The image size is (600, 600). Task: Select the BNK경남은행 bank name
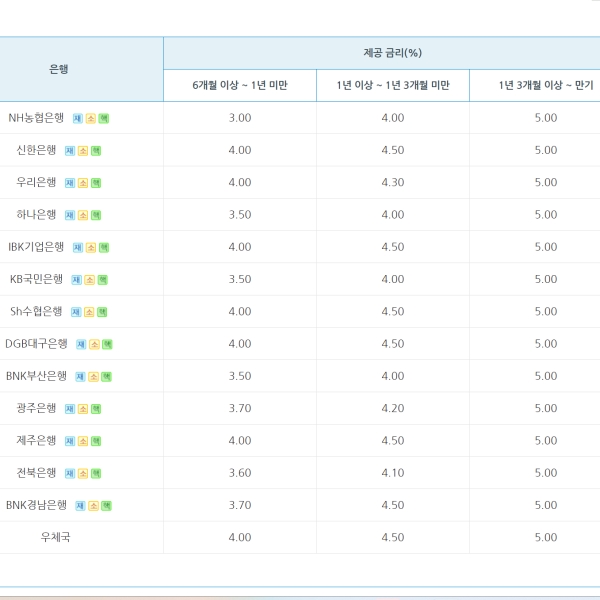[36, 504]
